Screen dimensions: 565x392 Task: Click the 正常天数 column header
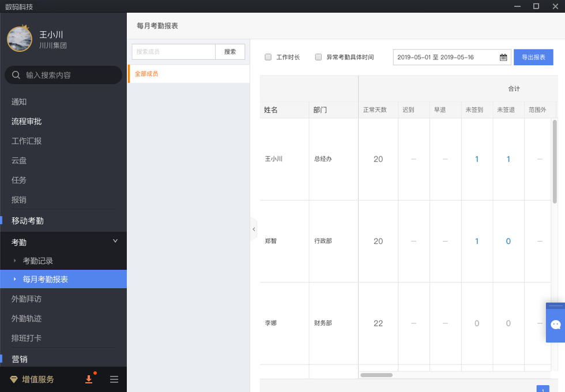click(375, 110)
